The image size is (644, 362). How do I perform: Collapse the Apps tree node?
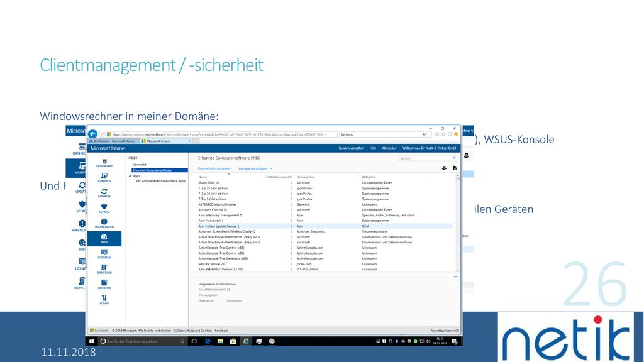(x=130, y=176)
